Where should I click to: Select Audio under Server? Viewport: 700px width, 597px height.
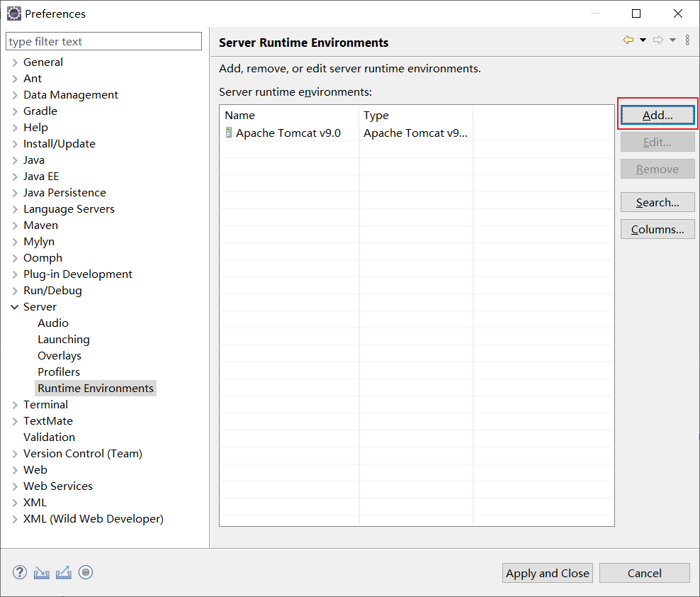tap(53, 323)
